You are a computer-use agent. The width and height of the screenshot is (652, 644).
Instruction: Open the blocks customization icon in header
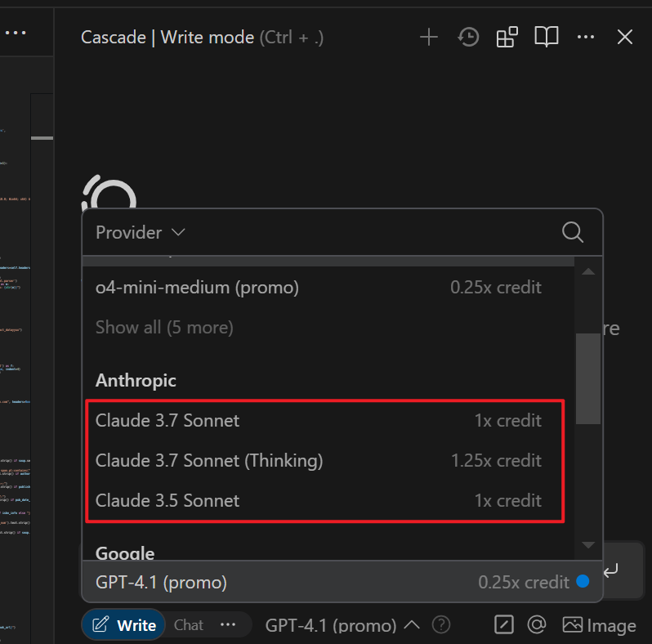tap(507, 38)
